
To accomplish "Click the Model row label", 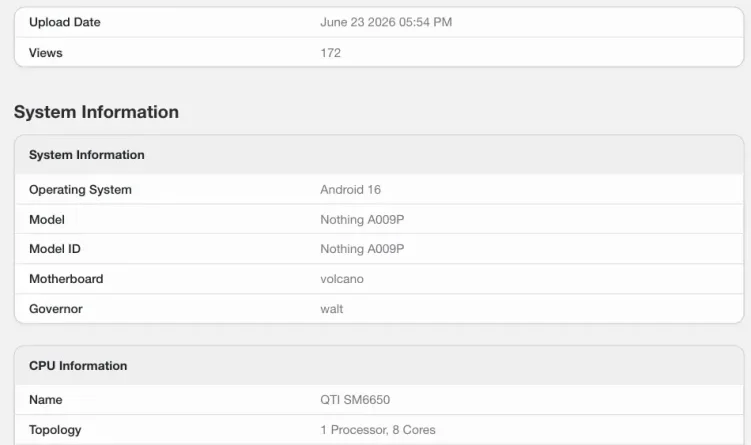I will (x=47, y=219).
